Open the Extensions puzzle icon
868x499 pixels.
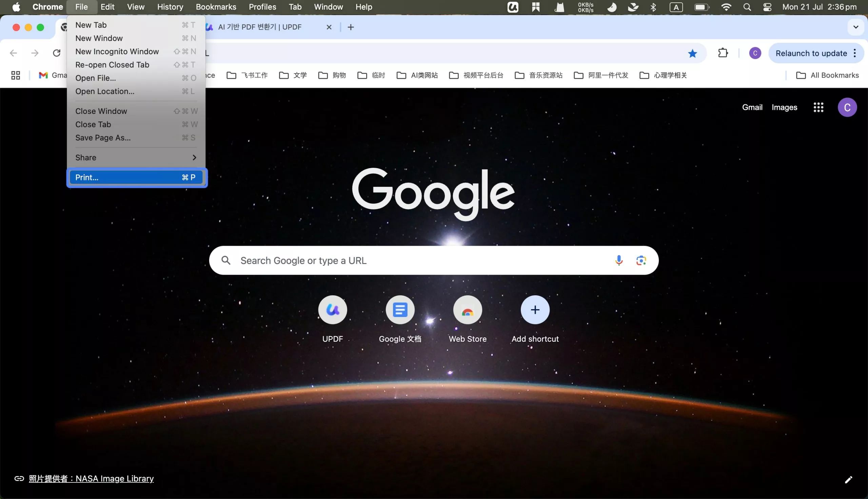tap(723, 53)
